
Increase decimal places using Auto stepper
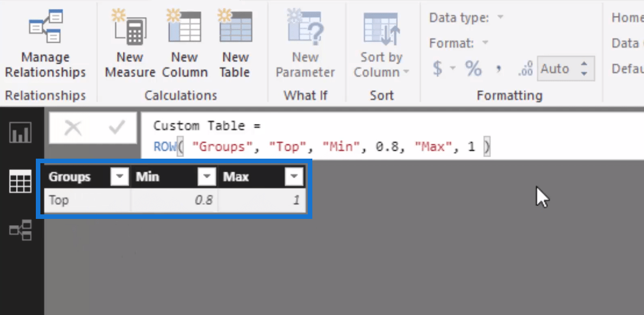584,64
